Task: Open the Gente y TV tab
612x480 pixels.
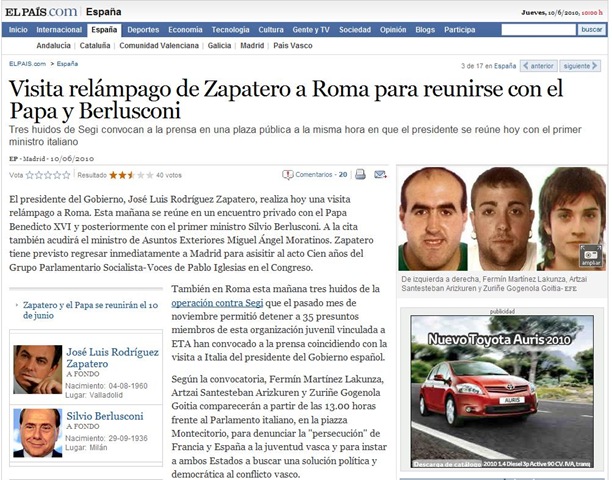Action: pyautogui.click(x=311, y=30)
